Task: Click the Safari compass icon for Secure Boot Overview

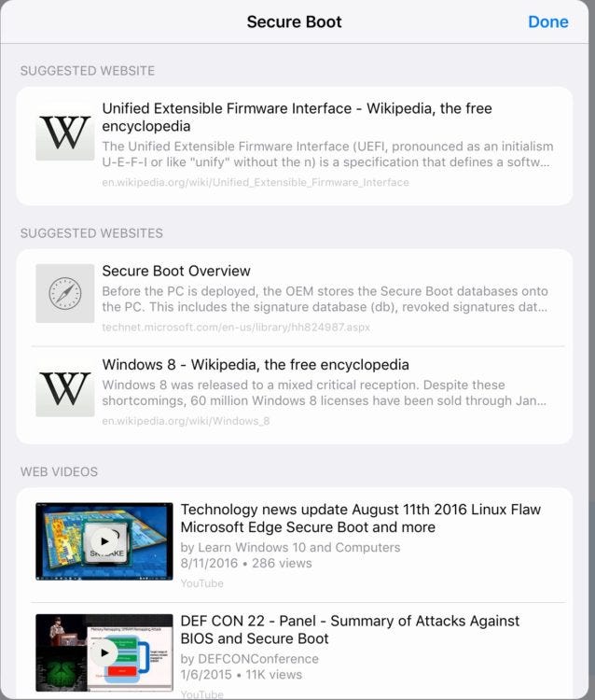Action: pyautogui.click(x=65, y=293)
